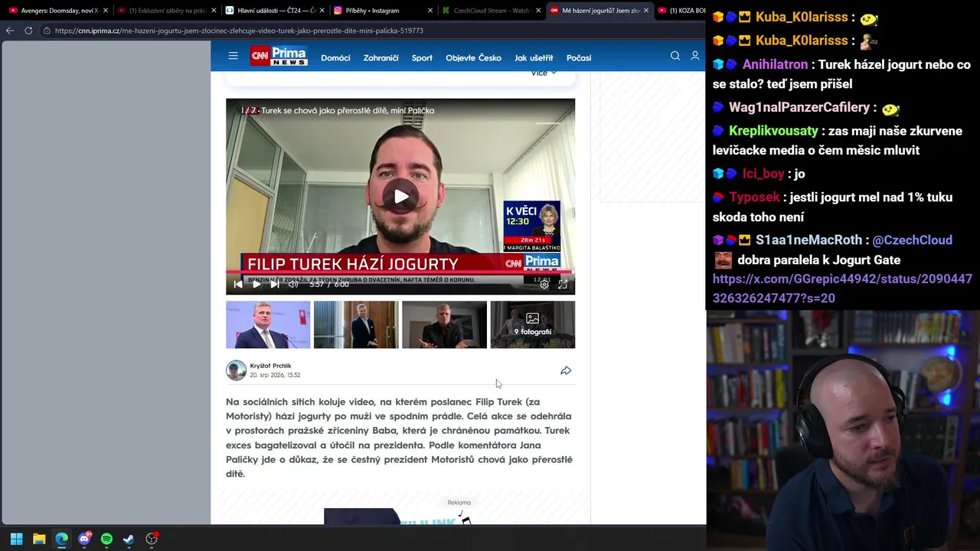This screenshot has width=980, height=551.
Task: Go back using the browser back arrow
Action: click(x=10, y=31)
